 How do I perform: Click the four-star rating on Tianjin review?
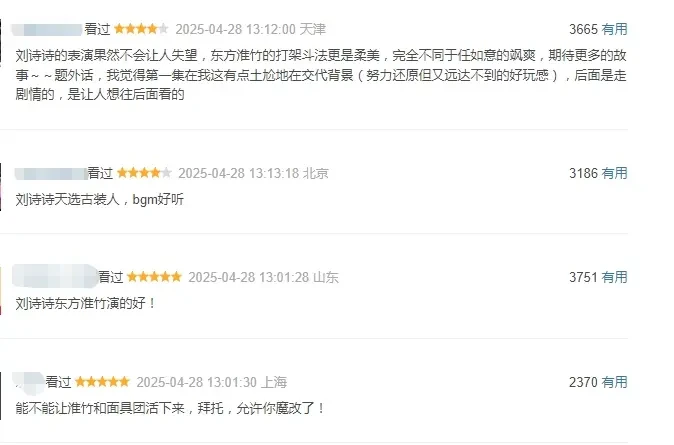[x=141, y=29]
